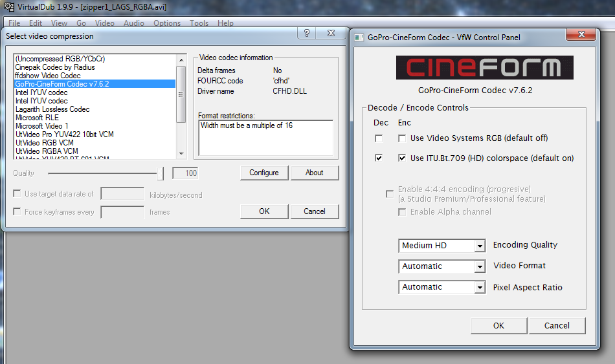Click the Quality slider handle
Screen dimensions: 615x364
pos(161,173)
